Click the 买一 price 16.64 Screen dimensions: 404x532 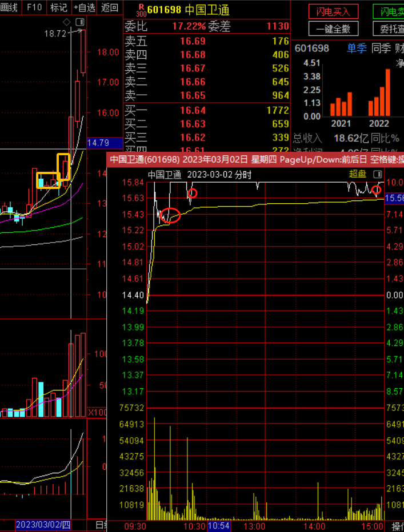[193, 110]
